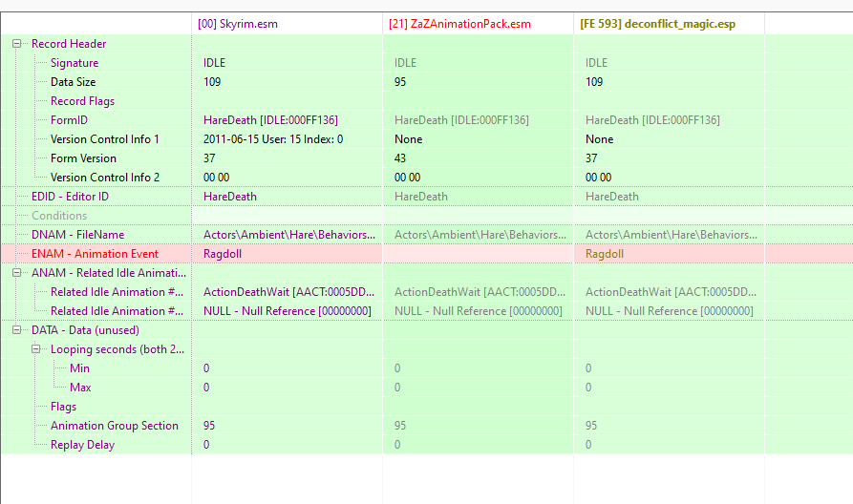Click Skyrim.esm Ragdoll animation event cell

click(222, 253)
